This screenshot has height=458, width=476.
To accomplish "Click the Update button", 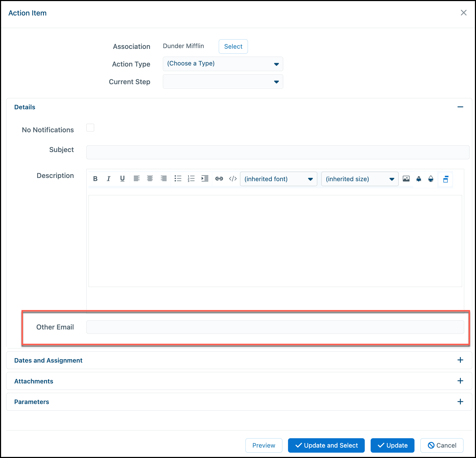I will coord(392,445).
